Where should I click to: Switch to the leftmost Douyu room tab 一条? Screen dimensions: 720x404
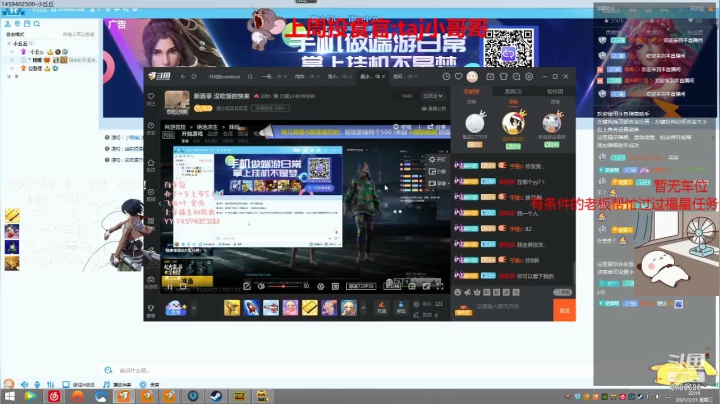tap(275, 77)
